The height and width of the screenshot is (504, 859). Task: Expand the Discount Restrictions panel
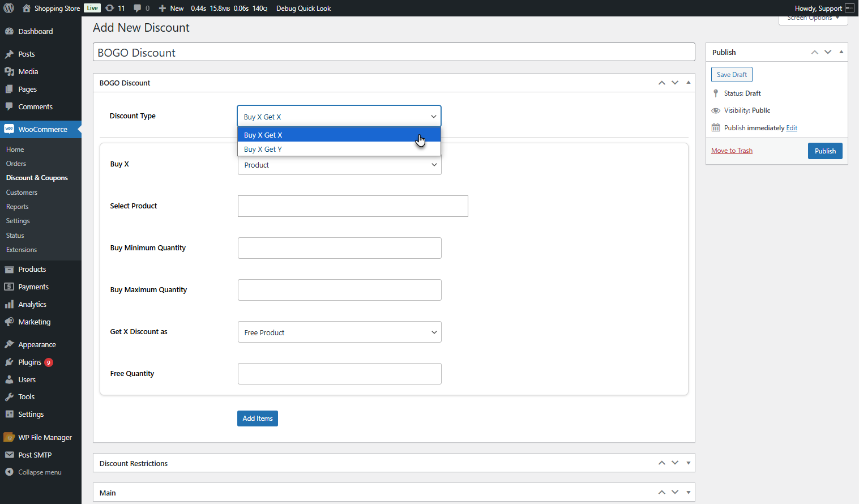pos(689,463)
